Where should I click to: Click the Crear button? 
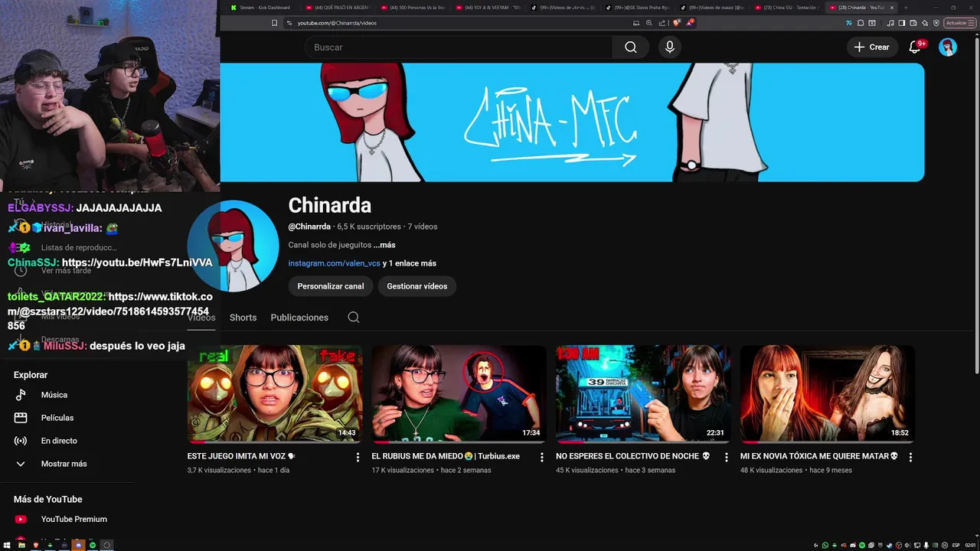click(872, 47)
